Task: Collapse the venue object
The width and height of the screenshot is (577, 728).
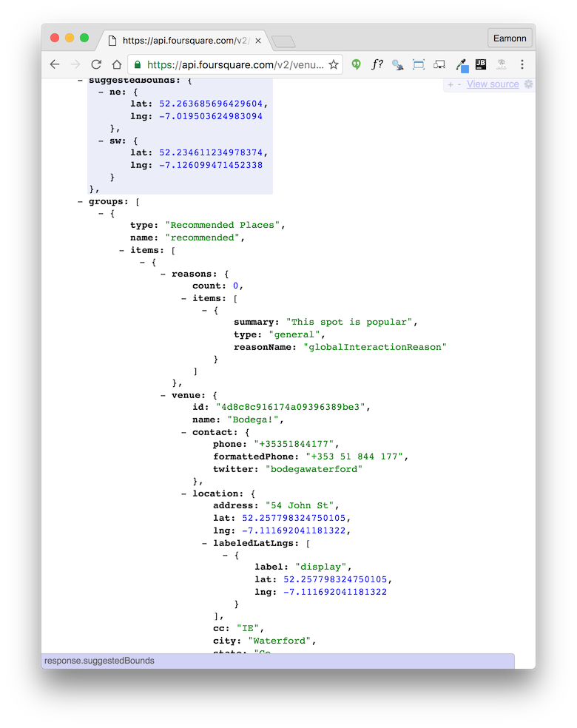Action: pyautogui.click(x=163, y=395)
